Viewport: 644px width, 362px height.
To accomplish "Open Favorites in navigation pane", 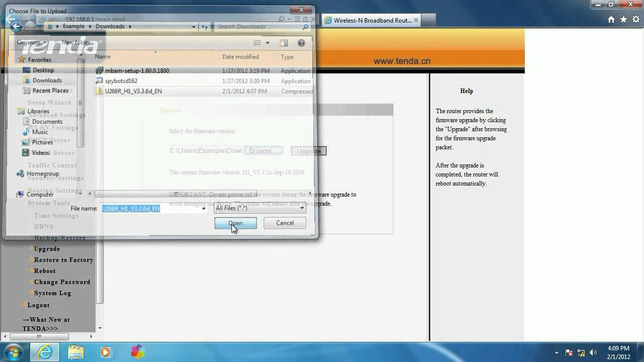I will tap(39, 60).
